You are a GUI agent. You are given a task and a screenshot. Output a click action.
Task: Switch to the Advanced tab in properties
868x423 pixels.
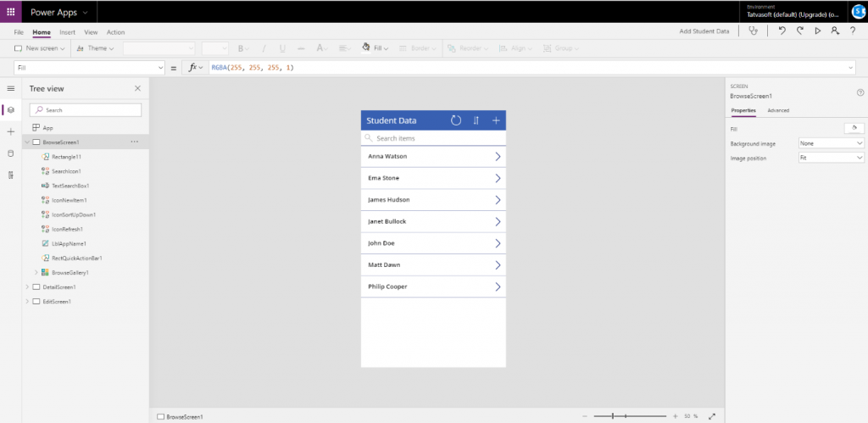coord(778,111)
